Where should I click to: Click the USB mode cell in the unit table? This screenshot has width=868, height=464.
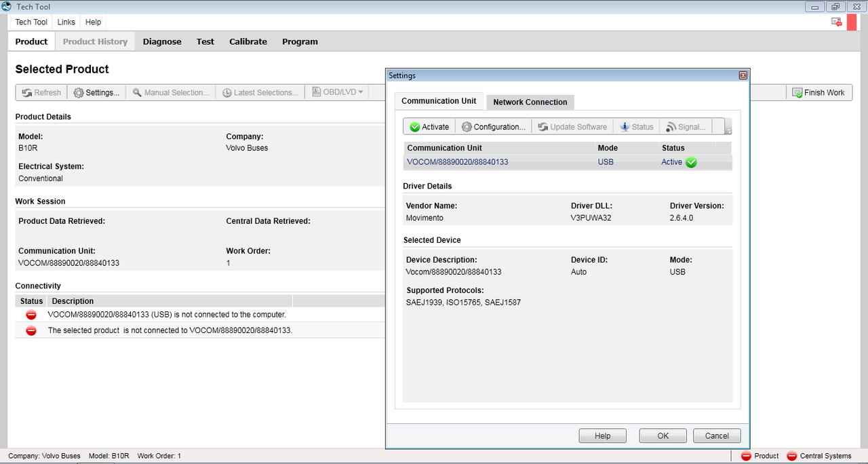coord(606,162)
